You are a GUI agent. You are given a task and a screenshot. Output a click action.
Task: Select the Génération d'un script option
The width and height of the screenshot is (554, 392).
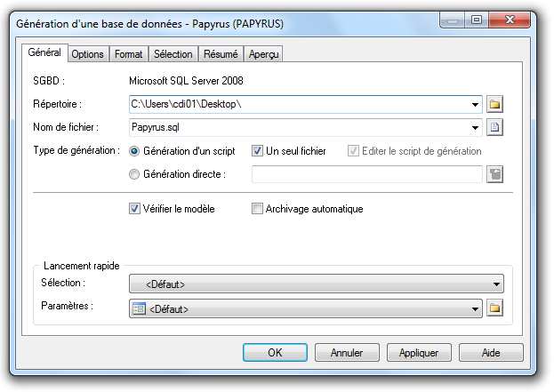tap(135, 151)
